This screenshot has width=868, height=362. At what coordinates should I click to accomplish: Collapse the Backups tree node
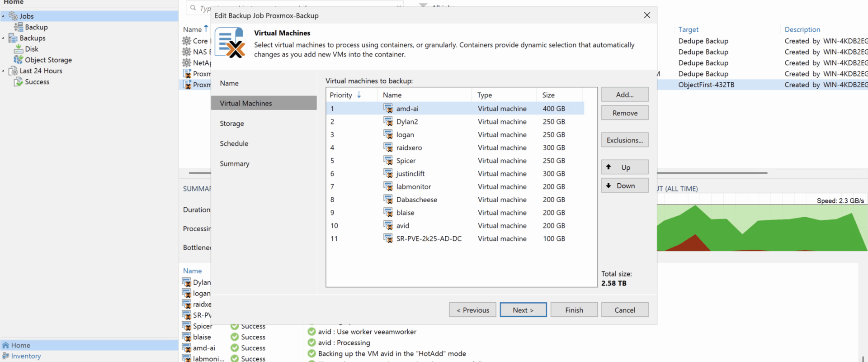click(3, 38)
